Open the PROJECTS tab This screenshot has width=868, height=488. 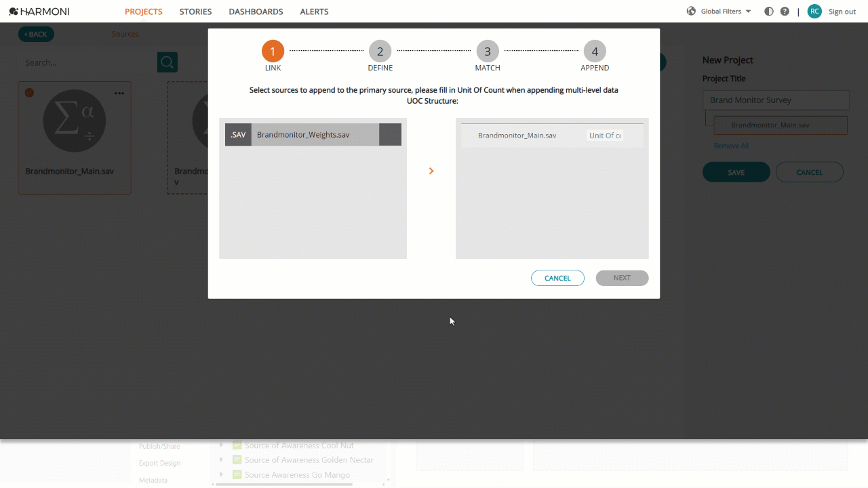point(144,12)
